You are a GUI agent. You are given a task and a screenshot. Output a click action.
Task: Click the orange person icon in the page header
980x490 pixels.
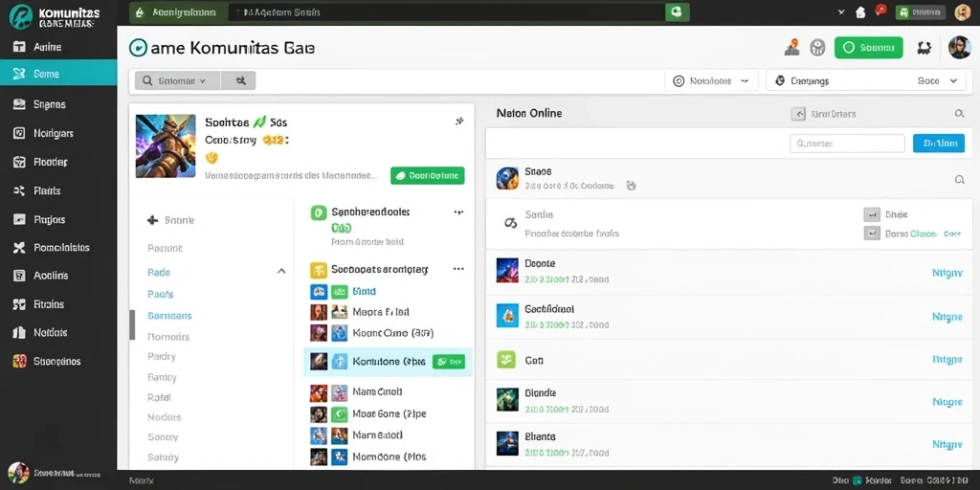click(x=792, y=48)
